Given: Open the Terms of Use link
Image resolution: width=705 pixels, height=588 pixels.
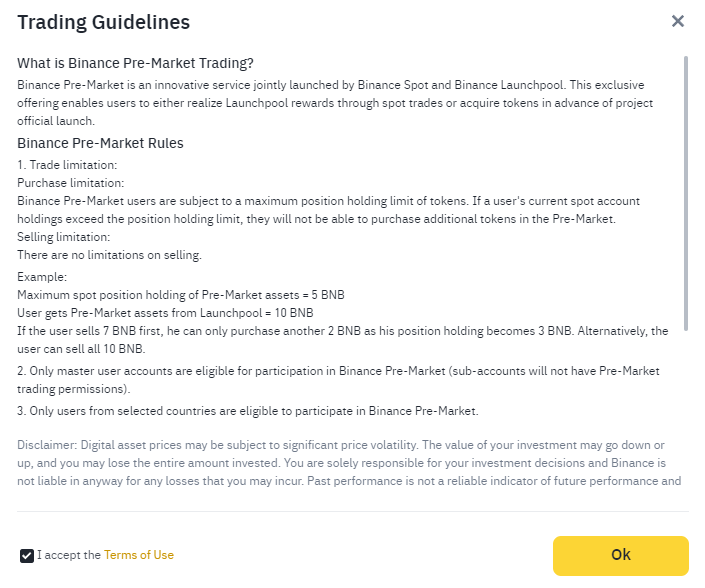Looking at the screenshot, I should (138, 555).
